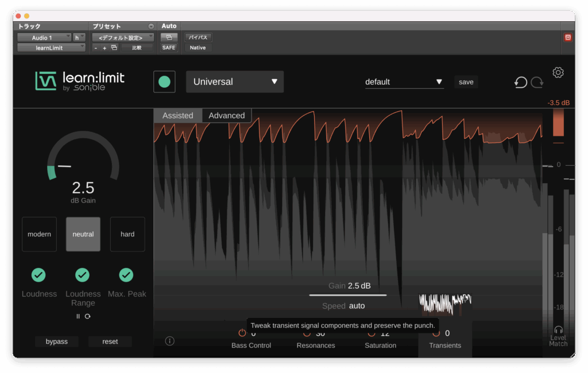Close the plugin window with red button
The image size is (588, 373).
pos(18,16)
